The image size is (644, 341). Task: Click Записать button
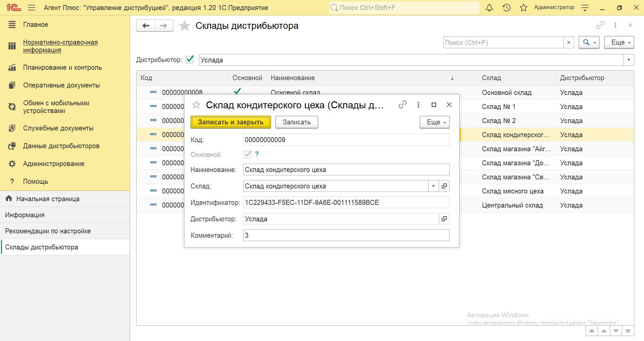pos(297,122)
